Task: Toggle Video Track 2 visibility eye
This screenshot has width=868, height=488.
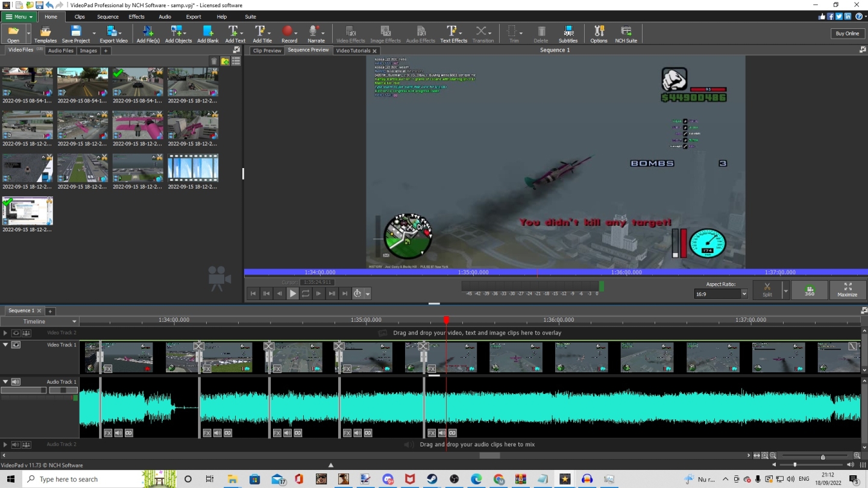Action: (x=16, y=333)
